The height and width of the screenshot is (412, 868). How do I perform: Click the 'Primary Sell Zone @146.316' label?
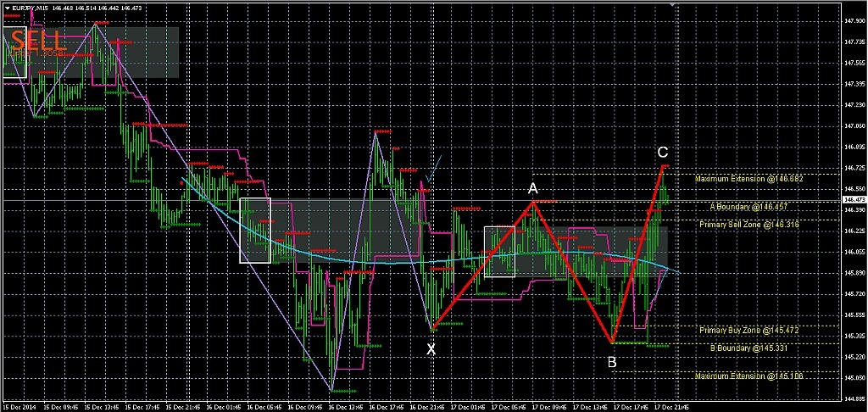(748, 225)
